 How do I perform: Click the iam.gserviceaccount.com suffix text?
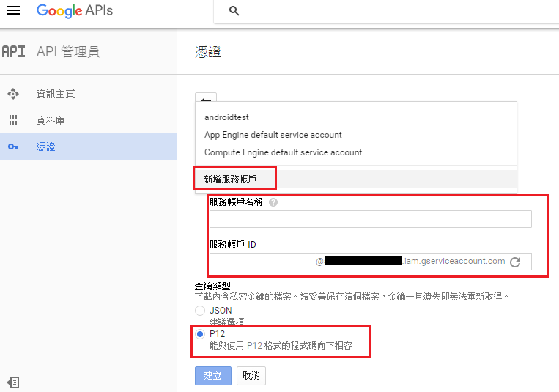click(454, 261)
